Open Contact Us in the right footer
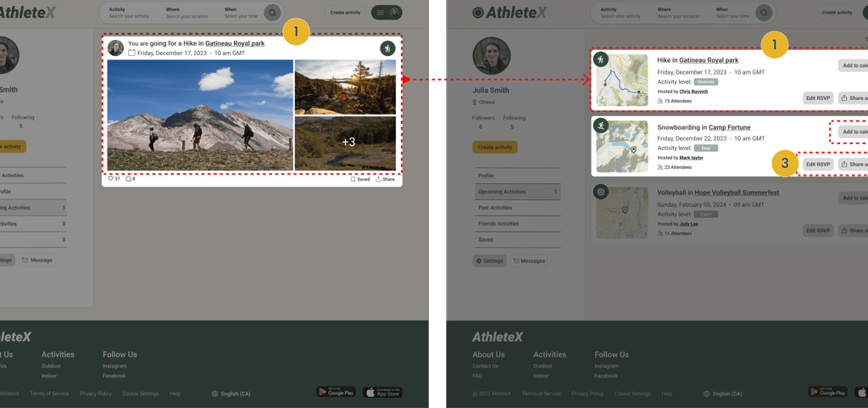 [x=486, y=366]
